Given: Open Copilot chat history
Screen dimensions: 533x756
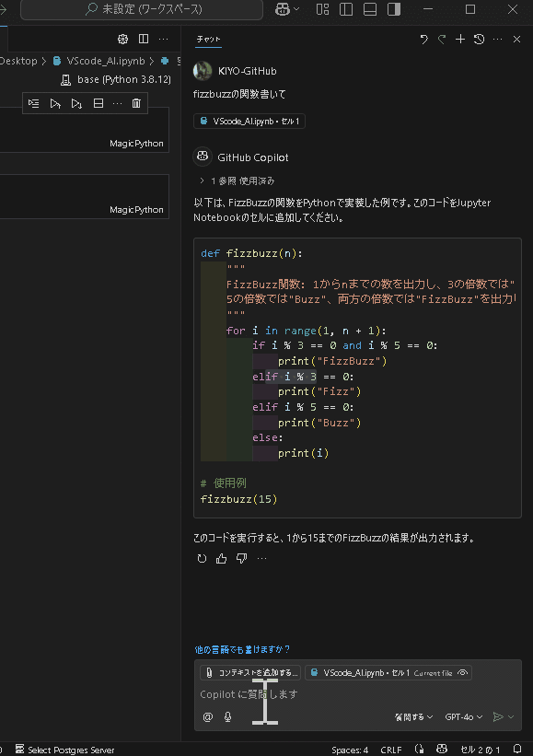Looking at the screenshot, I should point(479,40).
